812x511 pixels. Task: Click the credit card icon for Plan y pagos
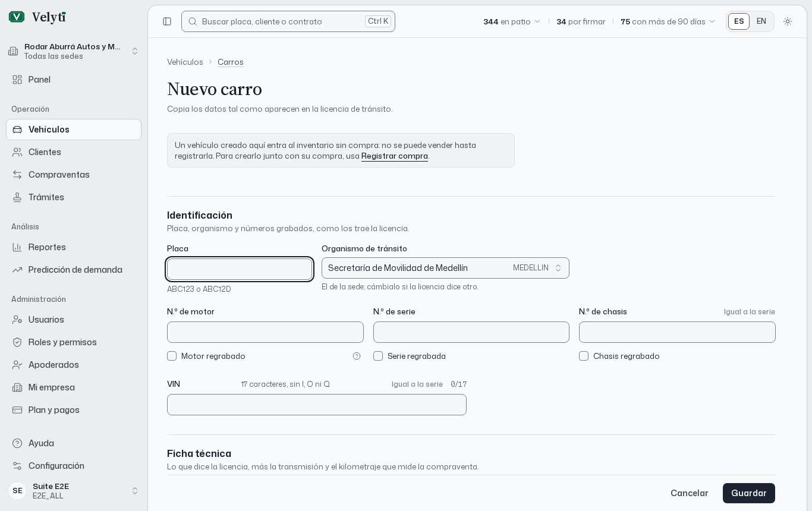17,410
